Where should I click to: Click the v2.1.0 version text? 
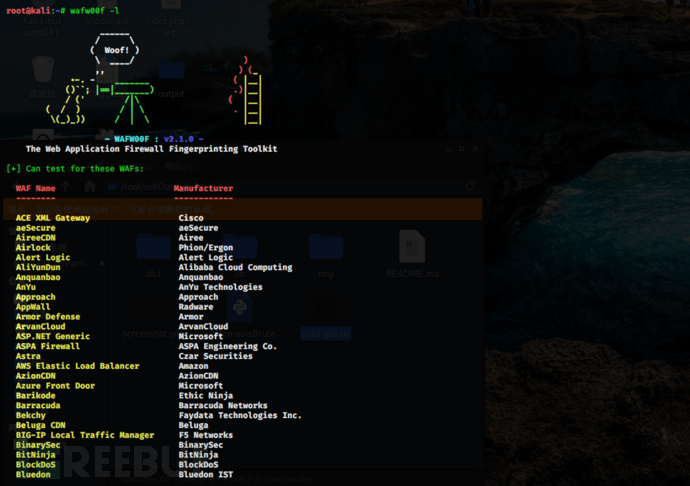point(178,139)
